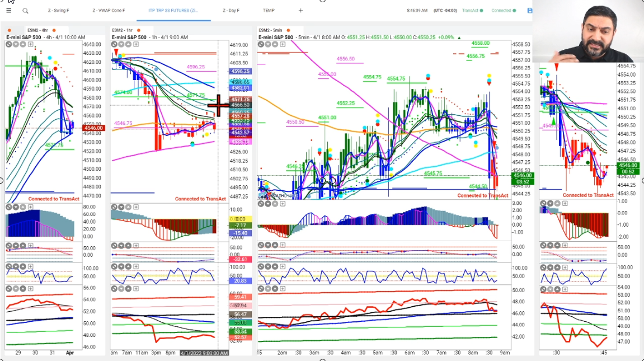Click the 59.41 red value on 1hr bottom pane
Image resolution: width=644 pixels, height=361 pixels.
pos(240,297)
